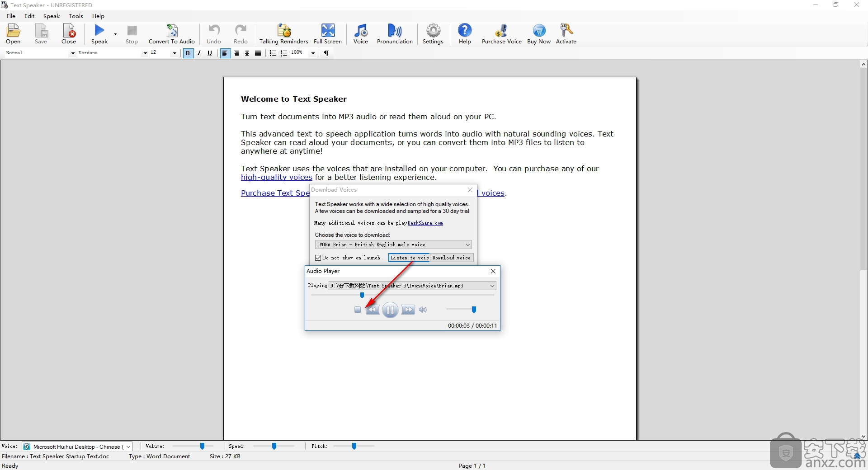Viewport: 868px width, 470px height.
Task: Open Talking Reminders
Action: click(x=284, y=34)
